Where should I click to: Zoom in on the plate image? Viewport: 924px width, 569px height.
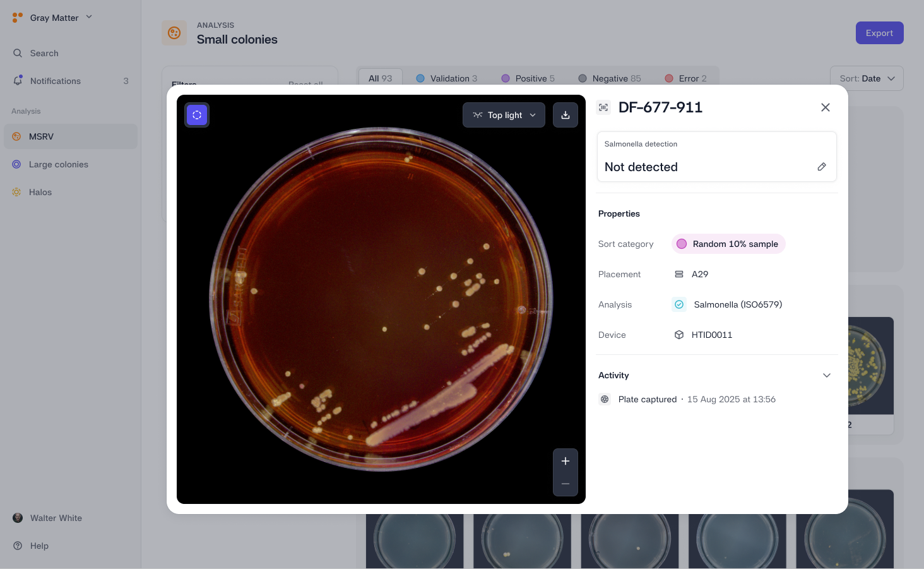[x=566, y=461]
